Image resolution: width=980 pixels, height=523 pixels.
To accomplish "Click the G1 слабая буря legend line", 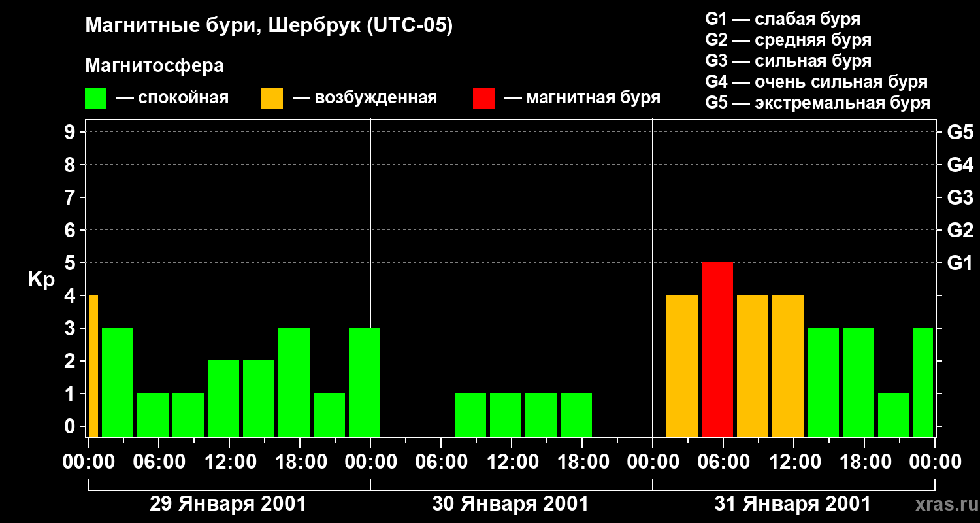I will pyautogui.click(x=783, y=19).
